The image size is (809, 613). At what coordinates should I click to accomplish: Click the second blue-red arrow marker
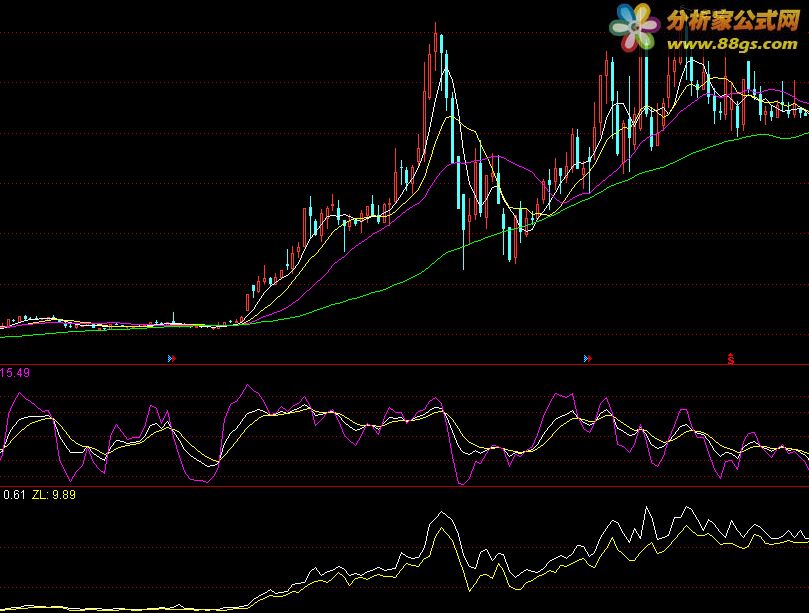[x=588, y=358]
